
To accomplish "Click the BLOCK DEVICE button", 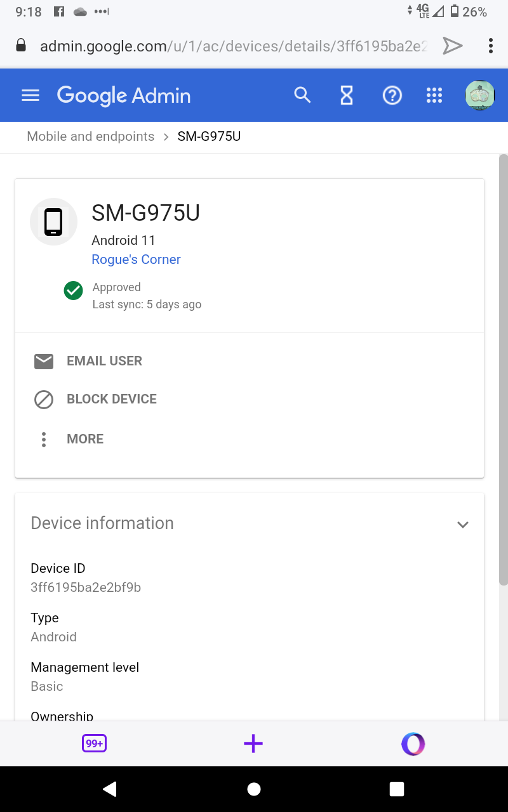I will pyautogui.click(x=111, y=399).
